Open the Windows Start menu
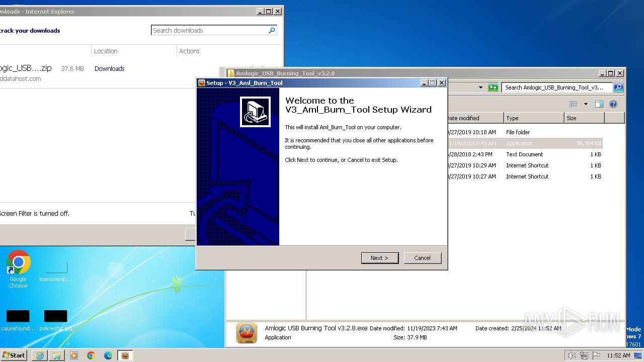Screen dimensions: 644x362 coord(14,355)
